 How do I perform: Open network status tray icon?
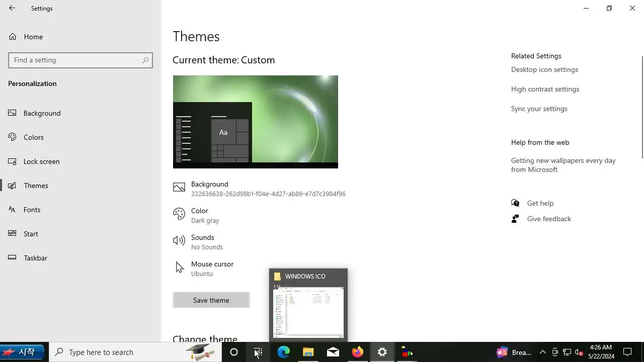pyautogui.click(x=567, y=352)
